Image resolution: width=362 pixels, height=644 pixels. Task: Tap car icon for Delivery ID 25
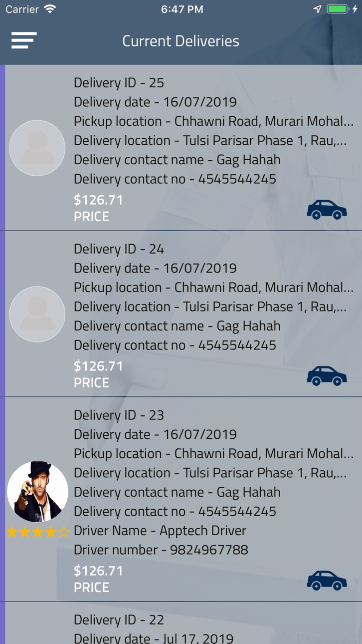coord(327,210)
